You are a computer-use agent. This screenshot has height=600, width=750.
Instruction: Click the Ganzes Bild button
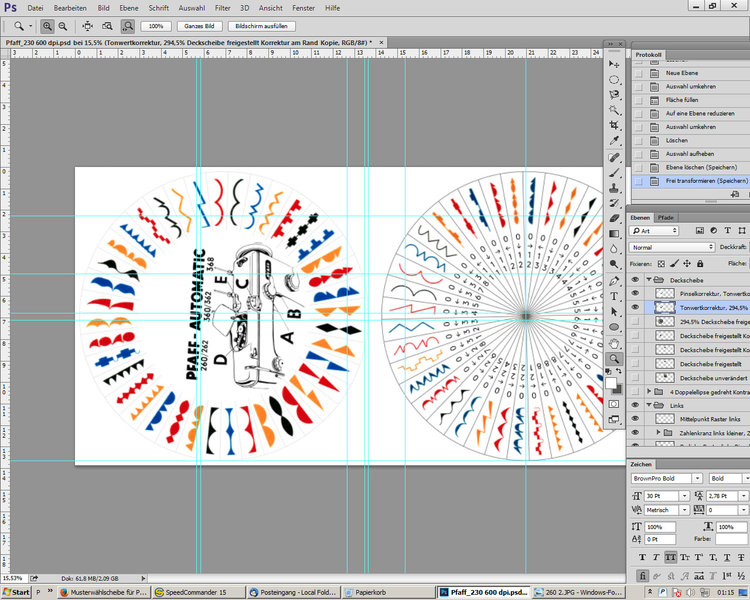coord(199,26)
